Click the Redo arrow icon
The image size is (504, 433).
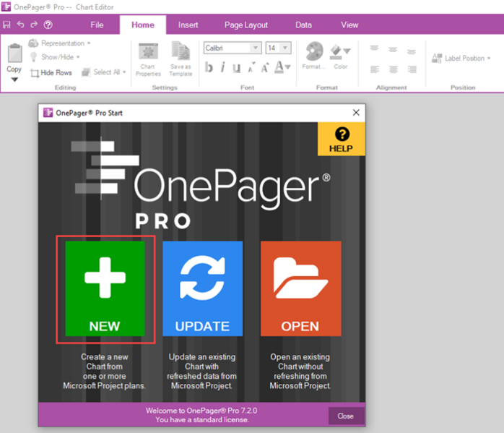pyautogui.click(x=34, y=25)
